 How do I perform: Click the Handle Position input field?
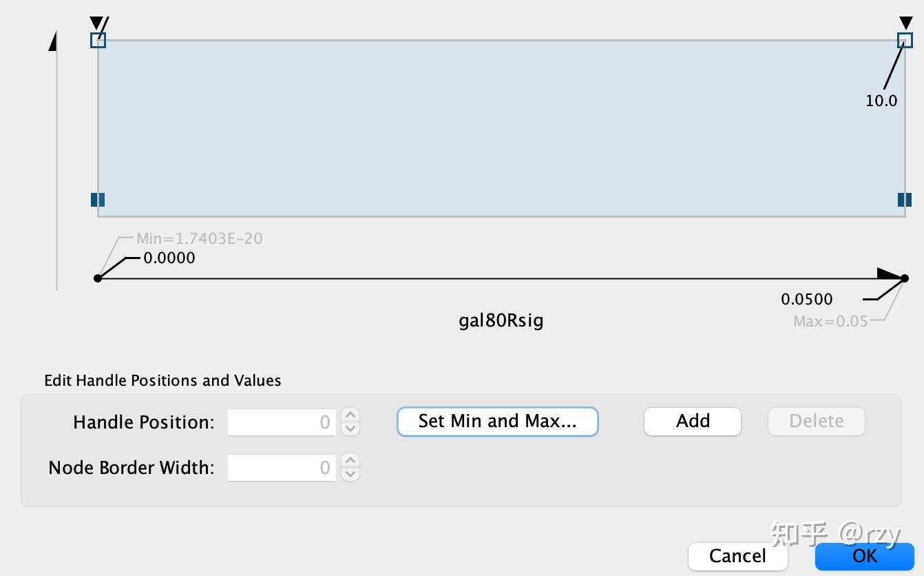tap(281, 422)
